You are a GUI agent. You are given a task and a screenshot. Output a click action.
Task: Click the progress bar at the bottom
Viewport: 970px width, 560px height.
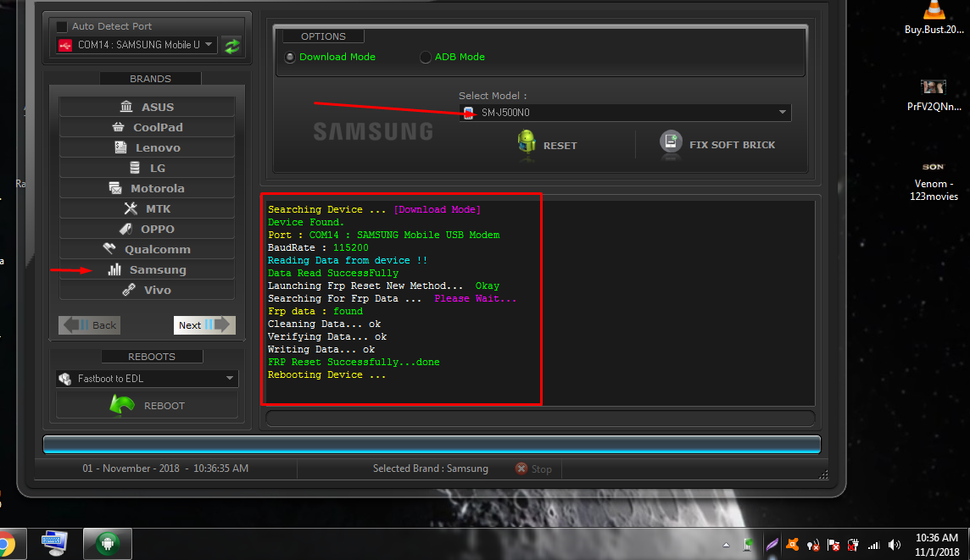point(432,445)
